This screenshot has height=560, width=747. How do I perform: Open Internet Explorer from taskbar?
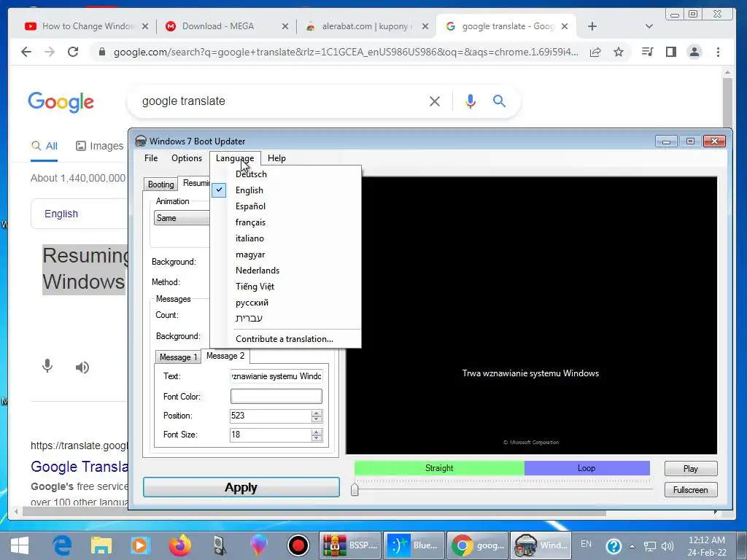[62, 545]
